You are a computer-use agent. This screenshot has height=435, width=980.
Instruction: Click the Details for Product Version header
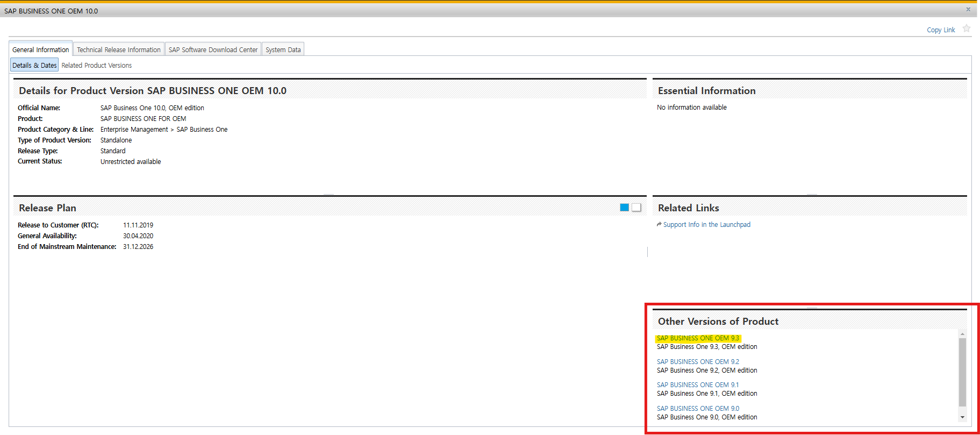click(x=153, y=91)
